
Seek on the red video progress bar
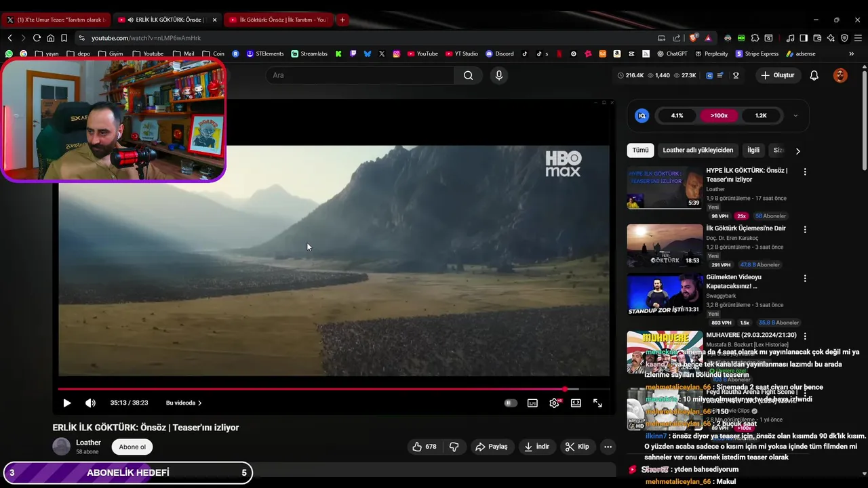[x=334, y=389]
